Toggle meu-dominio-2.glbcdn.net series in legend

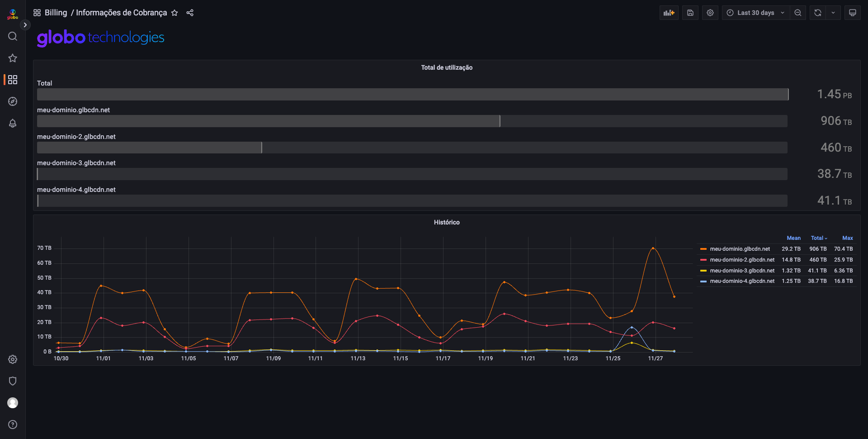[x=742, y=260]
